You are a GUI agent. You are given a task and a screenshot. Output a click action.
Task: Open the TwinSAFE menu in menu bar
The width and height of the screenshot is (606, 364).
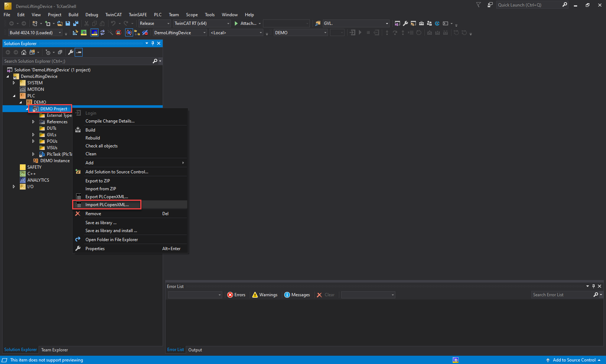(x=138, y=15)
